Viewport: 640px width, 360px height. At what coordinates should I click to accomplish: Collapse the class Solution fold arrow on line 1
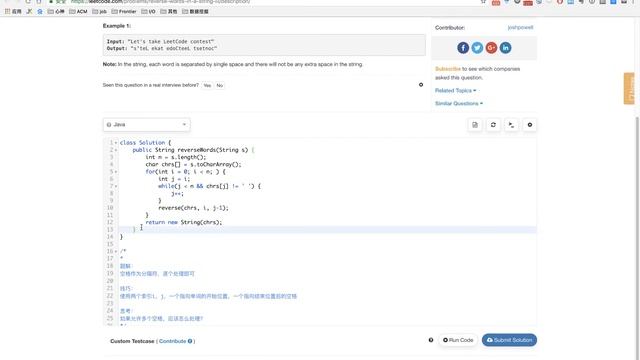point(116,143)
